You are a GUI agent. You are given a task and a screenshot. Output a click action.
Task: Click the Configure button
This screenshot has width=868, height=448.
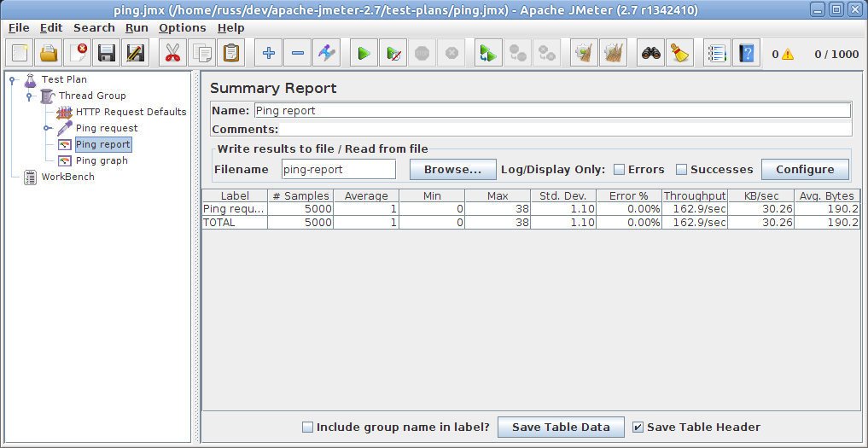(805, 170)
